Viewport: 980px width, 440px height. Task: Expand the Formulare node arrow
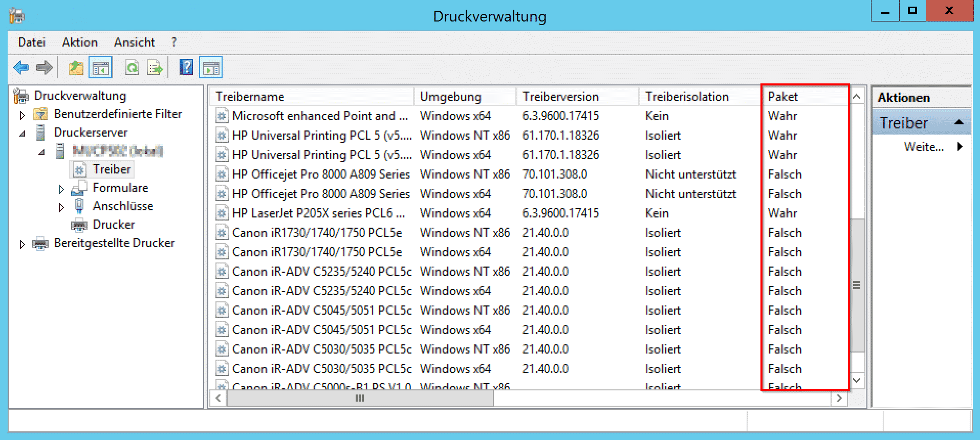[x=61, y=189]
